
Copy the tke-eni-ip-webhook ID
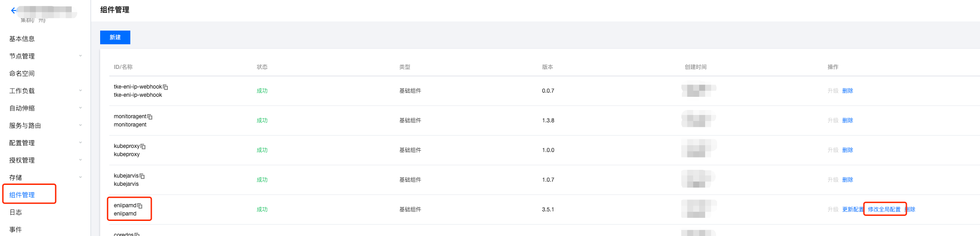pos(166,87)
